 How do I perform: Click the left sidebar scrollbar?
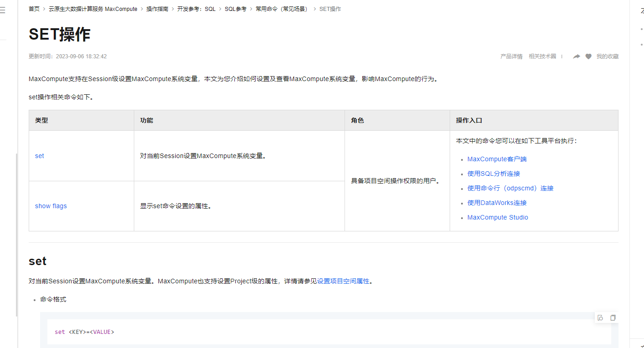pyautogui.click(x=17, y=235)
